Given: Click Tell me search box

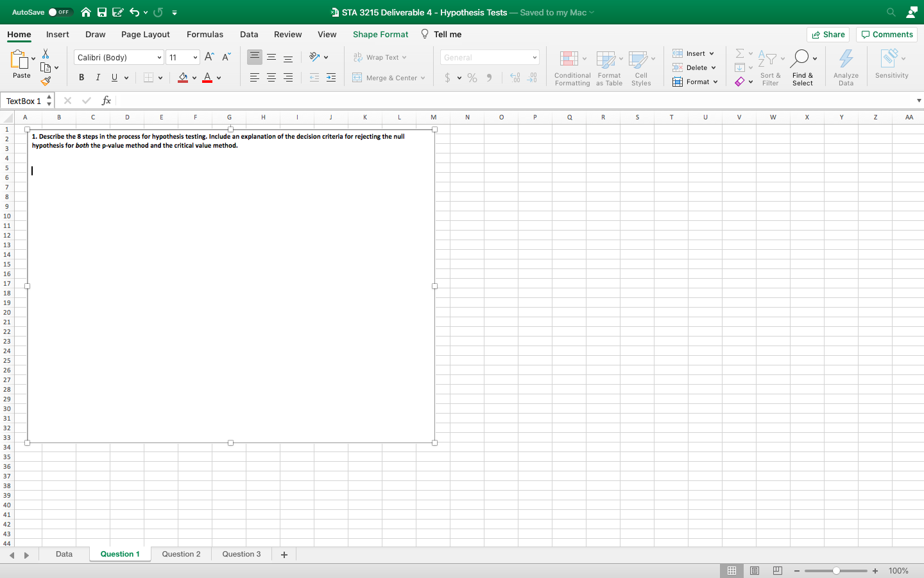Looking at the screenshot, I should point(441,35).
